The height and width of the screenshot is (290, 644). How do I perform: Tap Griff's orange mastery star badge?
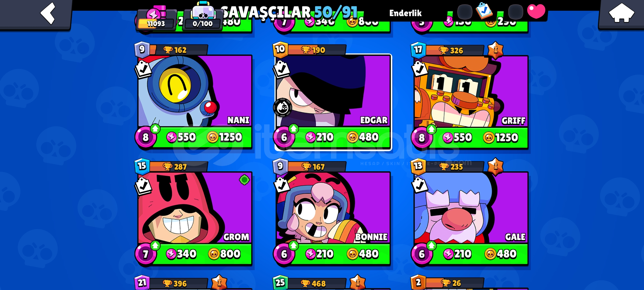coord(495,50)
